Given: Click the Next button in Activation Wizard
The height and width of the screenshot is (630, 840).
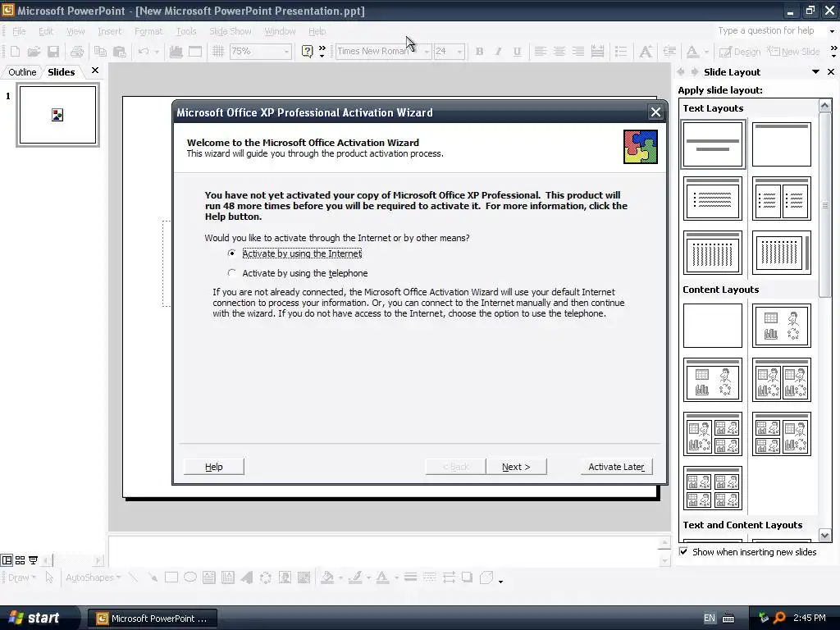Looking at the screenshot, I should pos(516,467).
